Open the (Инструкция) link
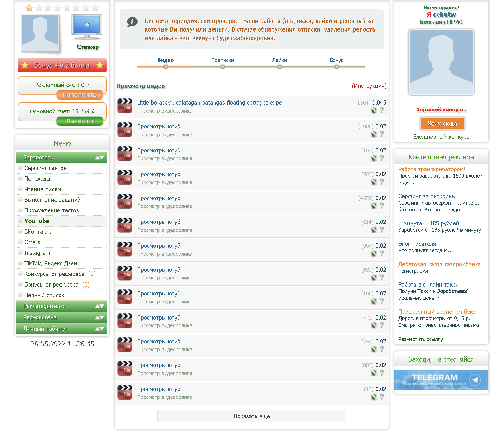 pyautogui.click(x=369, y=86)
